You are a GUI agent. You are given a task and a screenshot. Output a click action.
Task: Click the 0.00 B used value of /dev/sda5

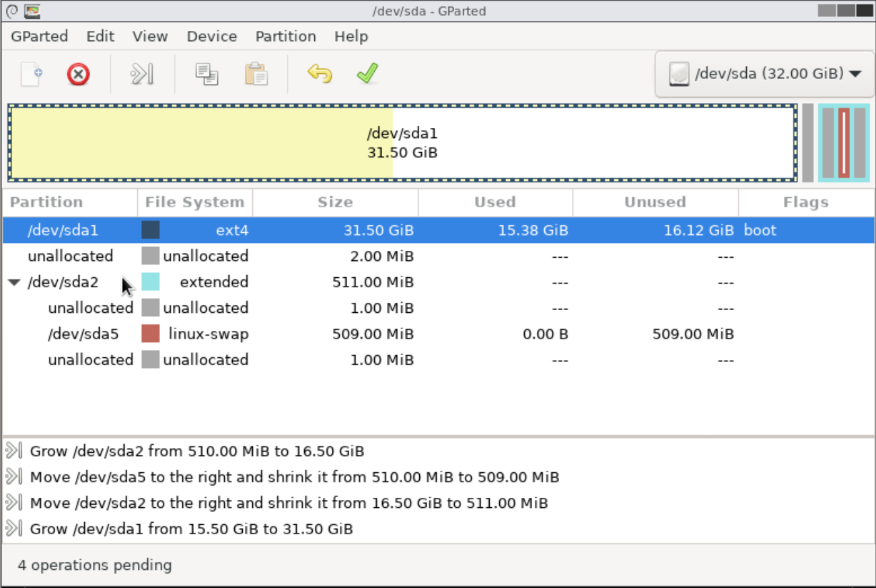click(x=546, y=334)
